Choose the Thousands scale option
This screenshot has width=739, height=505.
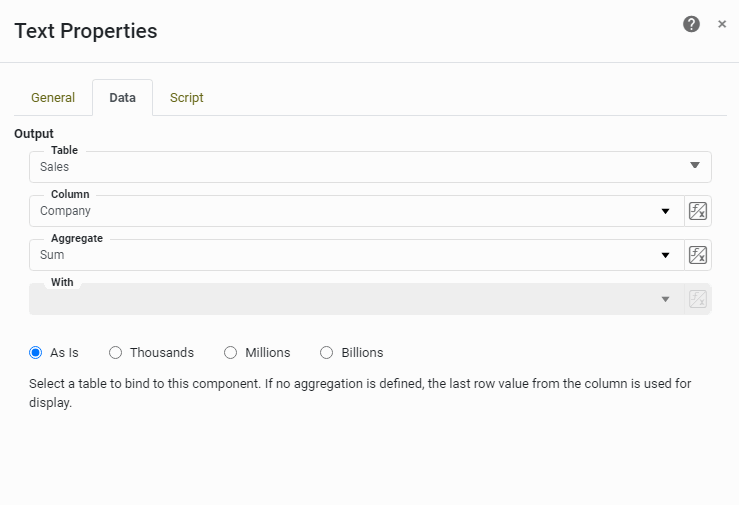116,353
